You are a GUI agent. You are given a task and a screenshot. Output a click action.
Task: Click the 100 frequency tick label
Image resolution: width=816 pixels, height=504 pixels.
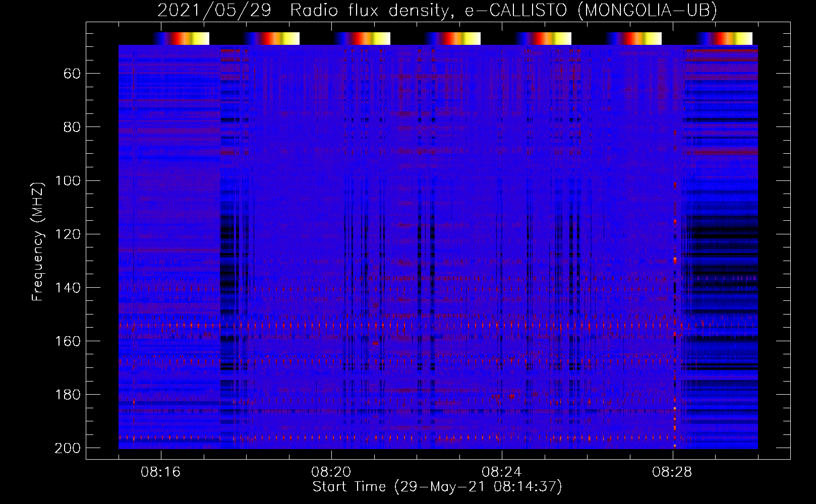[68, 180]
